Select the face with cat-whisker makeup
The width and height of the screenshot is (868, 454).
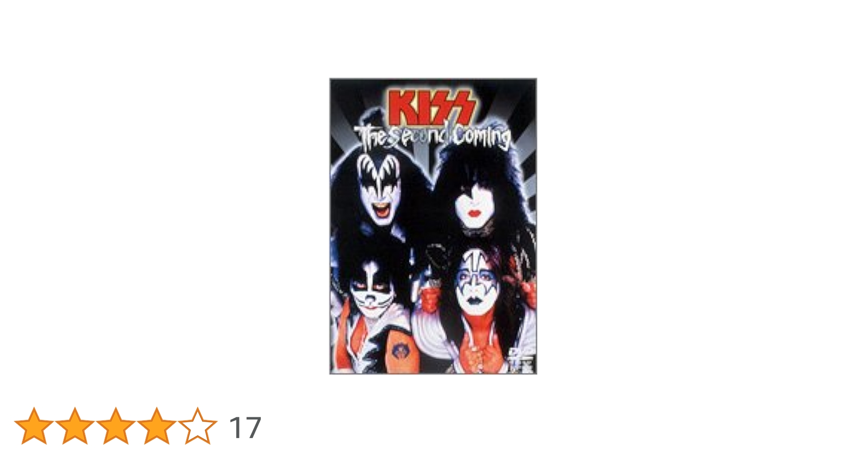[x=373, y=291]
